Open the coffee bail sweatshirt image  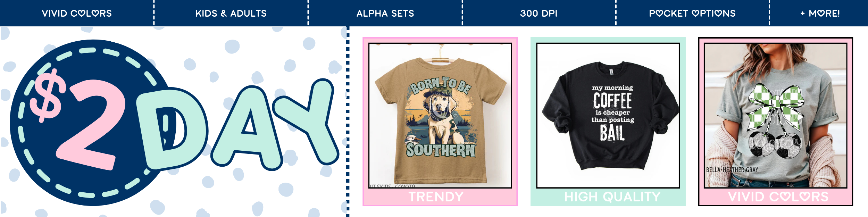click(x=608, y=115)
